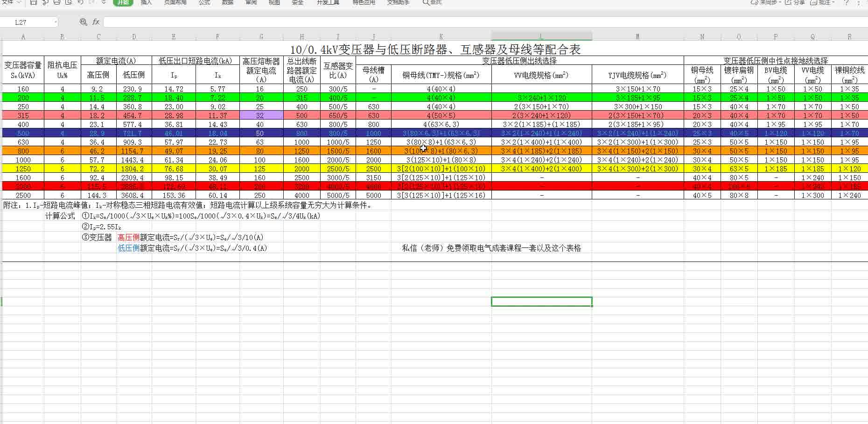Click the fx insert function icon
Screen dimensions: 868x424
click(x=96, y=22)
